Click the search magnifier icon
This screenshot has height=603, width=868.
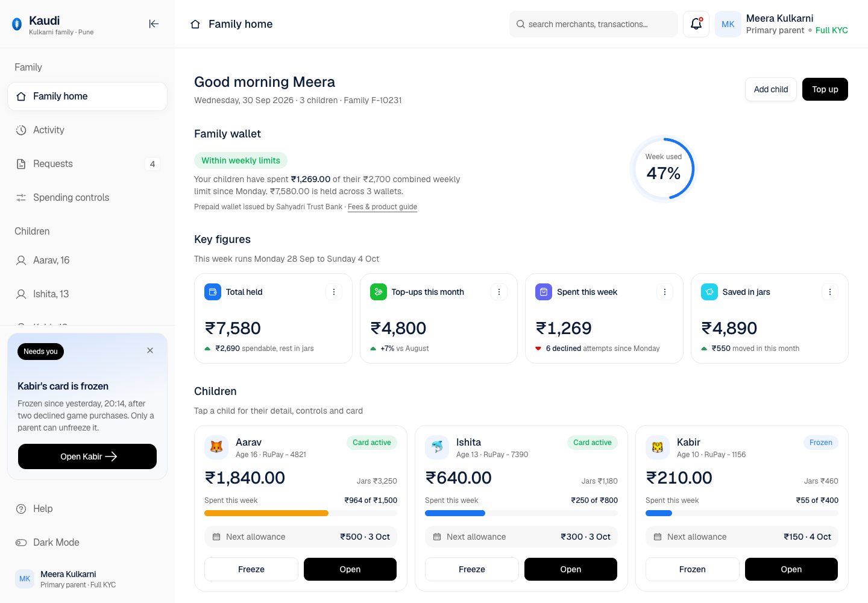[x=521, y=24]
